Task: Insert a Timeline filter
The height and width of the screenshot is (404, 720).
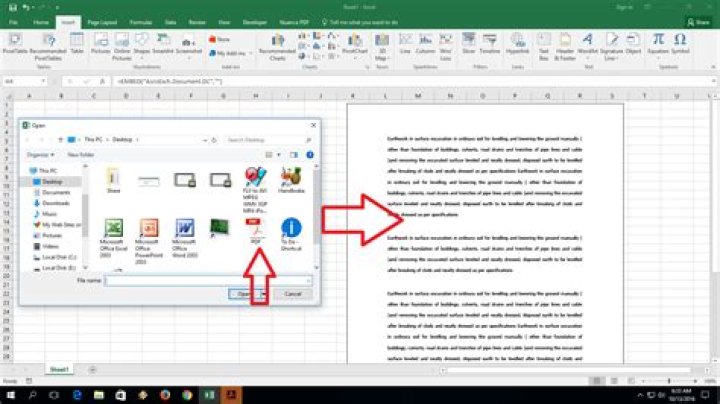Action: click(x=489, y=44)
